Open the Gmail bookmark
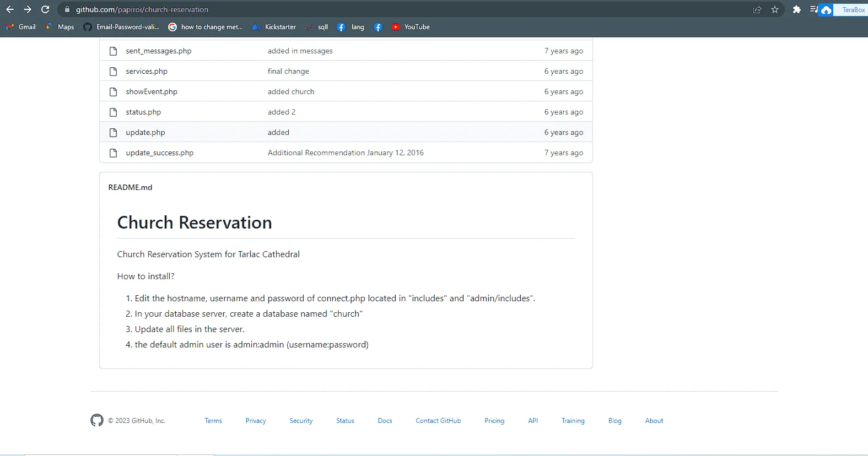This screenshot has width=868, height=456. click(x=20, y=27)
